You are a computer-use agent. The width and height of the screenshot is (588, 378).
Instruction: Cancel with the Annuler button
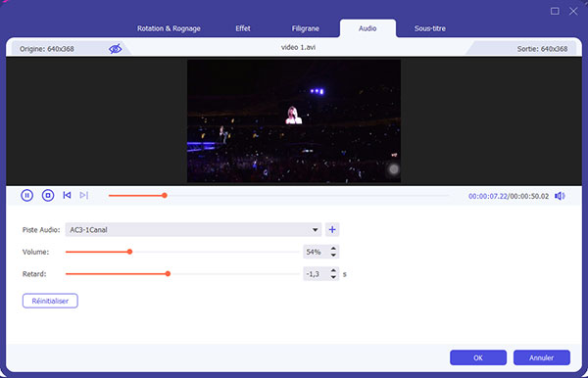(x=542, y=357)
